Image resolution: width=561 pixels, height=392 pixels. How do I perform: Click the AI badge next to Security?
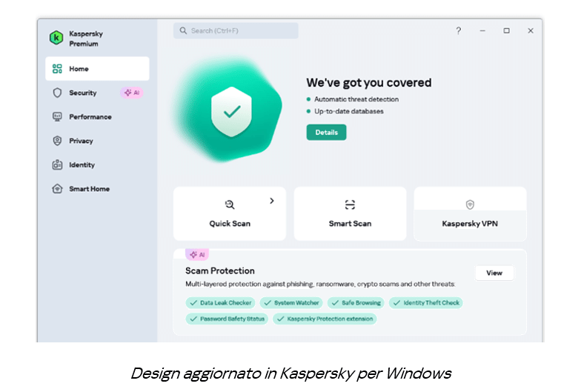132,93
